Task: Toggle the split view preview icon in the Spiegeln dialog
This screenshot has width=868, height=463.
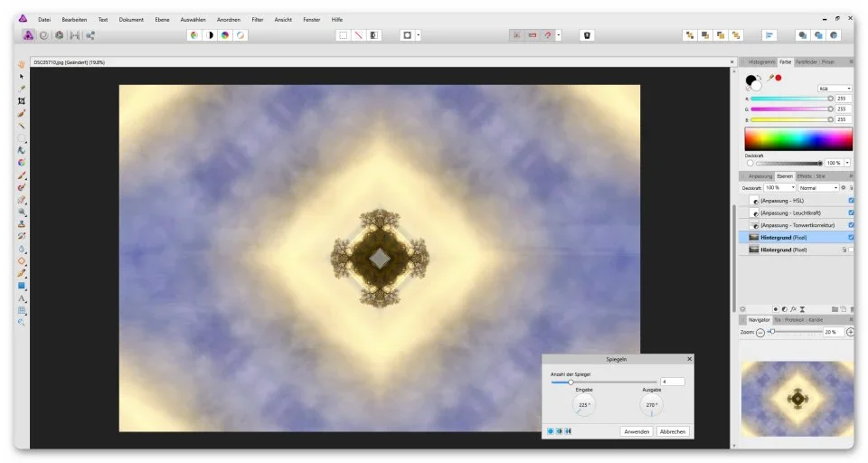Action: coord(559,430)
